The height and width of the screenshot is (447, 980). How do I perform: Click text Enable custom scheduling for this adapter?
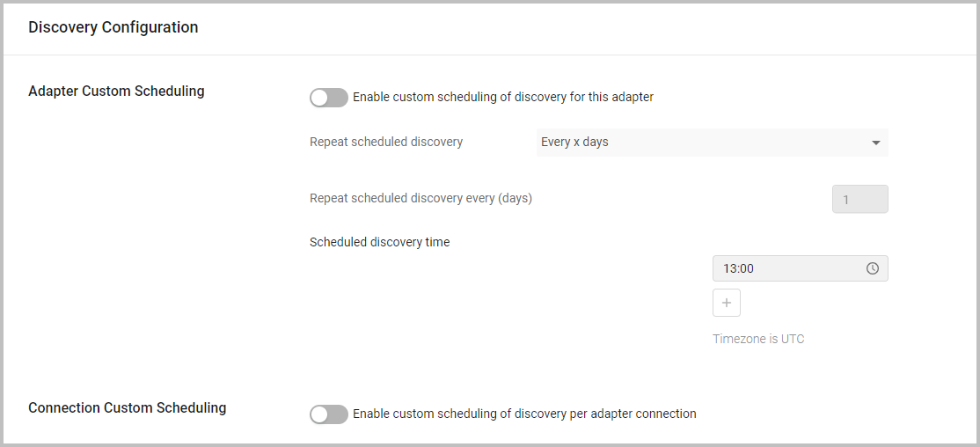click(x=502, y=97)
